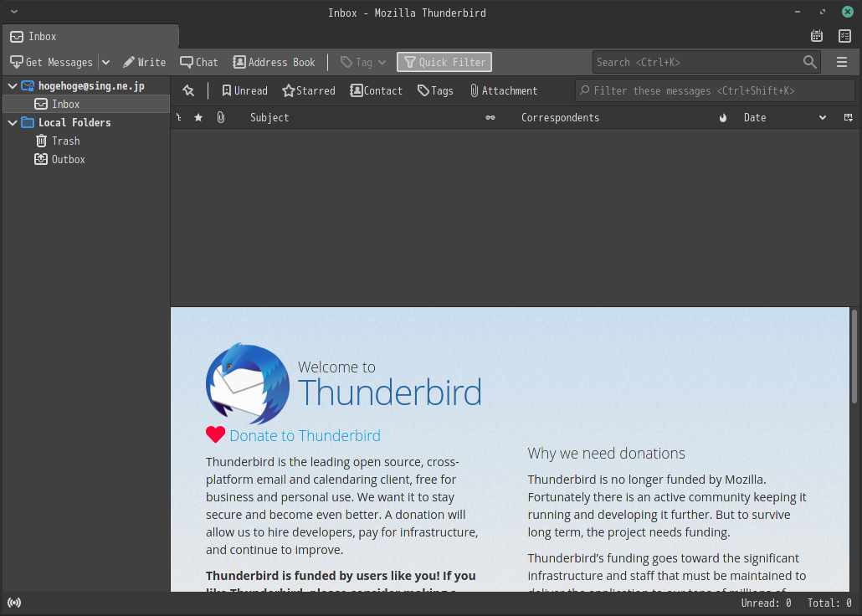The width and height of the screenshot is (862, 616).
Task: Toggle keep filters applied pin icon
Action: click(x=188, y=90)
